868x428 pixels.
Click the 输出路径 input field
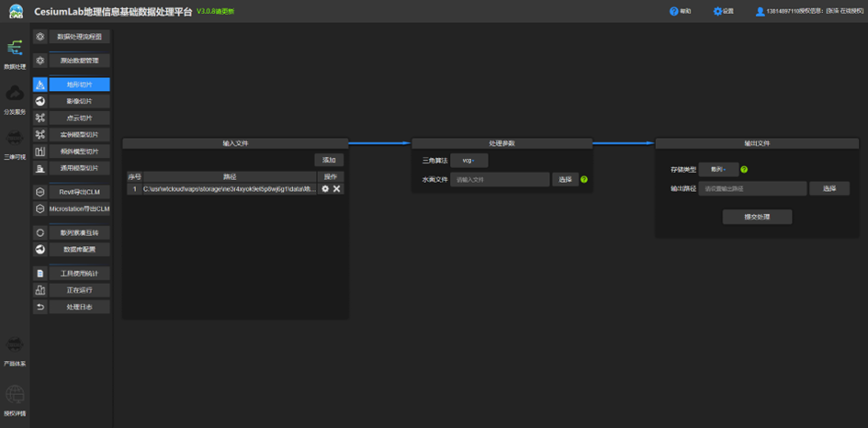pyautogui.click(x=752, y=188)
